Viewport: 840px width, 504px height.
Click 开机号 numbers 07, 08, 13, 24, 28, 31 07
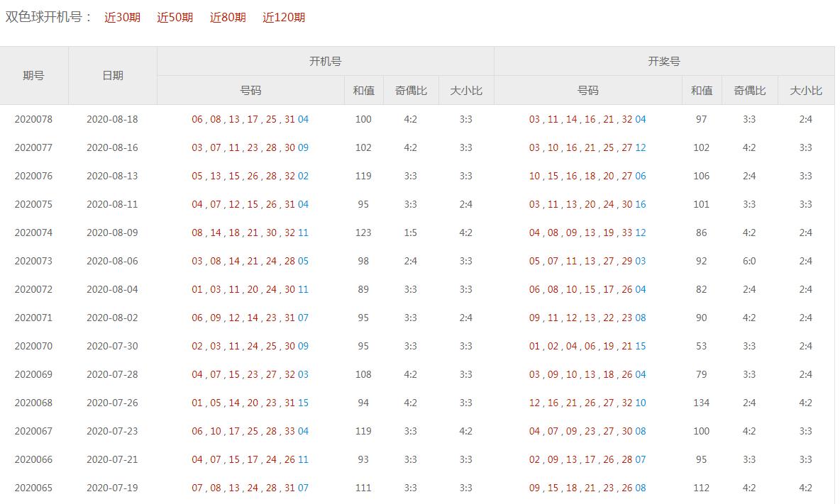coord(250,488)
